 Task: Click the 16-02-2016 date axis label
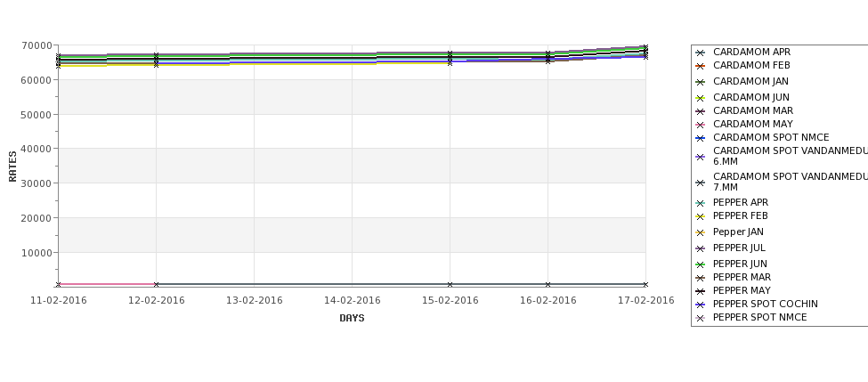[548, 301]
